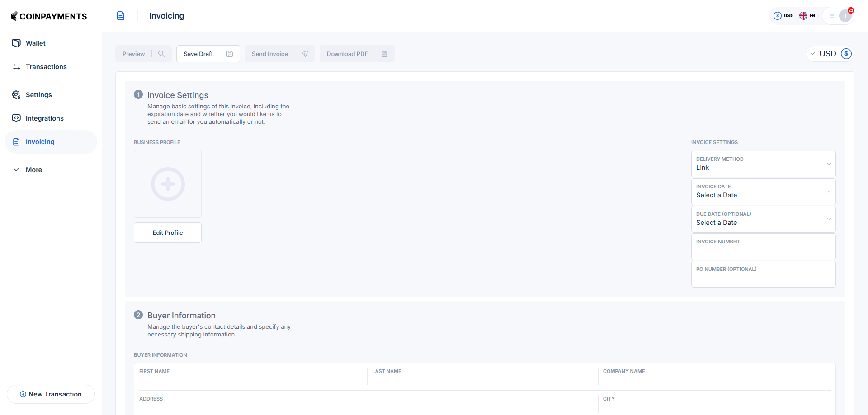Viewport: 868px width, 415px height.
Task: Select the Transactions icon in sidebar
Action: click(x=16, y=66)
